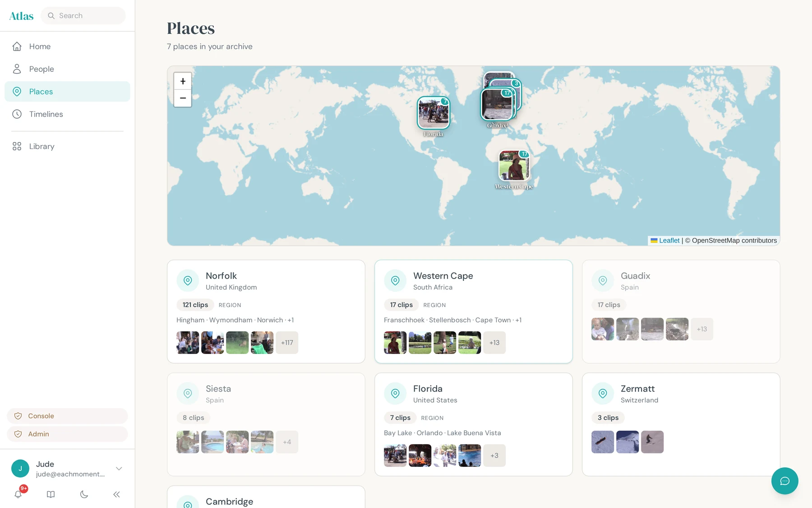Image resolution: width=812 pixels, height=508 pixels.
Task: Click the Florida card location pin icon
Action: [x=395, y=394]
